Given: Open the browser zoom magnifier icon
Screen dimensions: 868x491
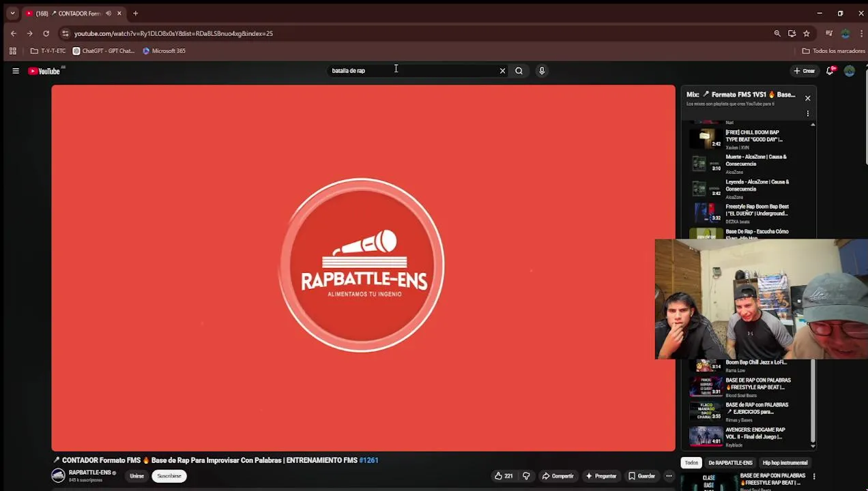Looking at the screenshot, I should (777, 33).
